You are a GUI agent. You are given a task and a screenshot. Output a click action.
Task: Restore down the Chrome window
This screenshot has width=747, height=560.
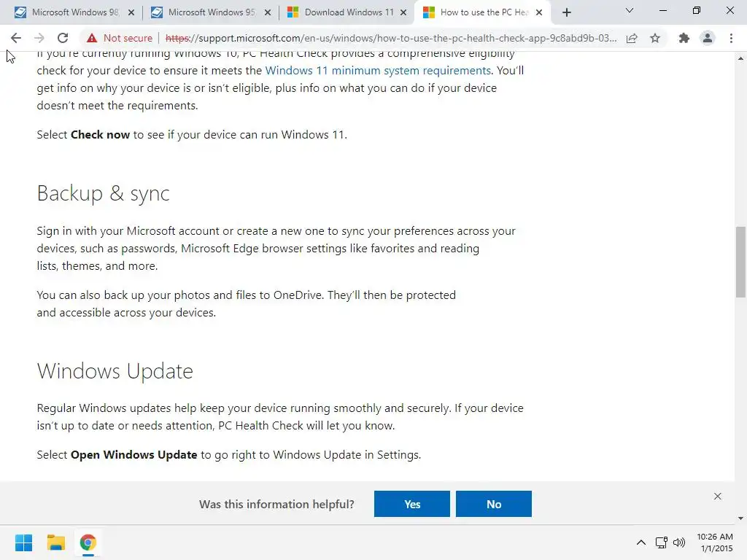pos(697,10)
